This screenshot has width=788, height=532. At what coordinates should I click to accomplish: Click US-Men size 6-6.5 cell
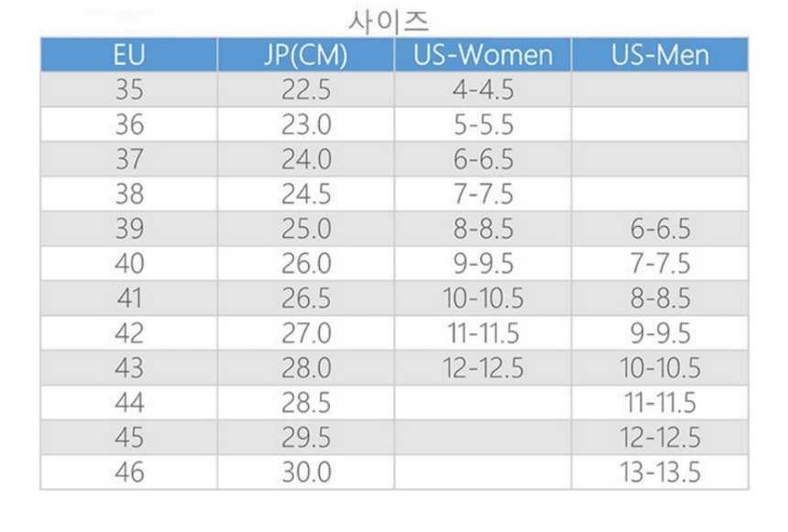click(660, 229)
